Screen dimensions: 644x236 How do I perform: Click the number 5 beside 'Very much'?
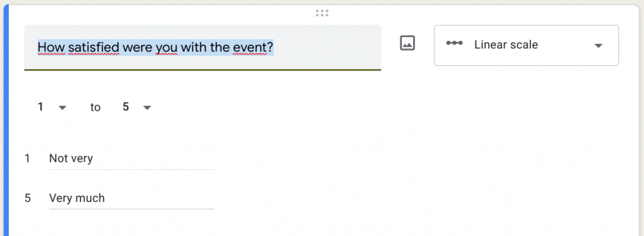tap(28, 198)
